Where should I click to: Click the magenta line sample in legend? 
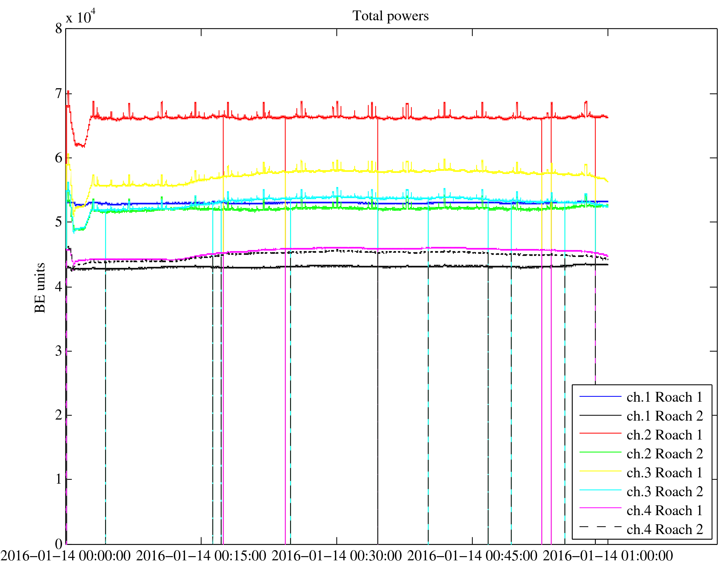600,508
